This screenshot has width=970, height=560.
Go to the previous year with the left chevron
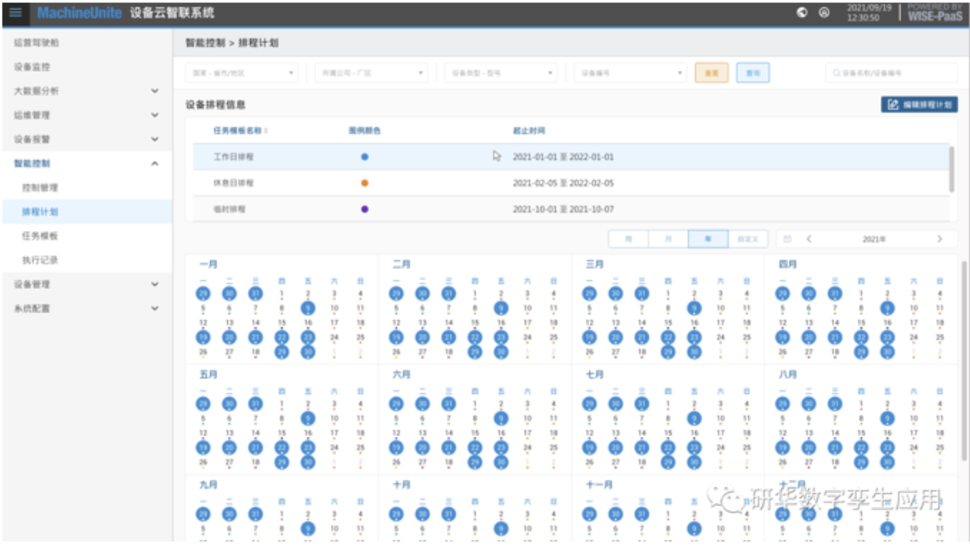(809, 239)
